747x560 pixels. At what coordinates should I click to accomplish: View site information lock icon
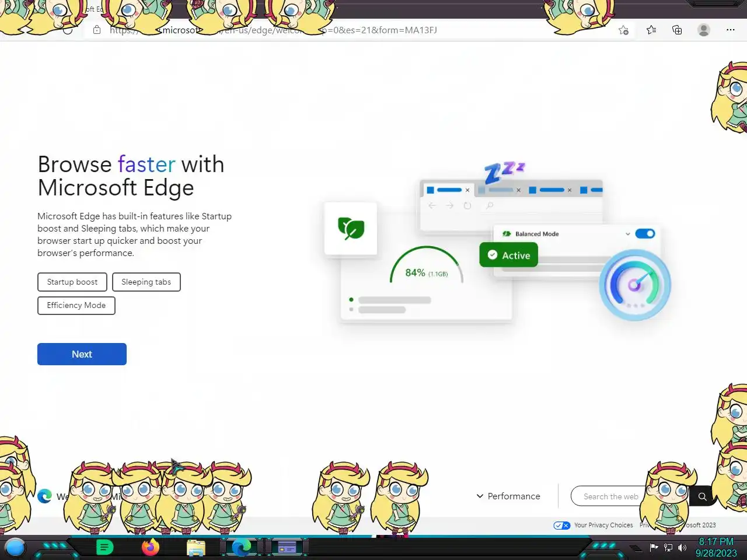(97, 30)
